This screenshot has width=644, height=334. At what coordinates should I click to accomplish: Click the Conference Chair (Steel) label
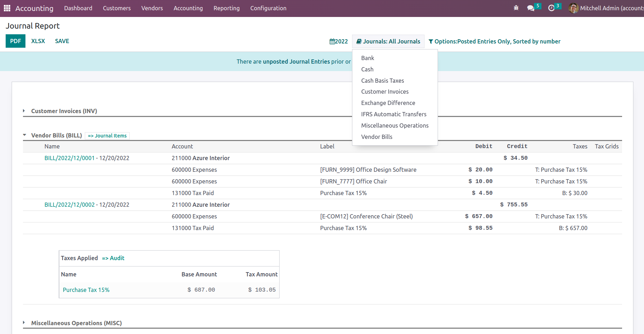[x=367, y=216]
